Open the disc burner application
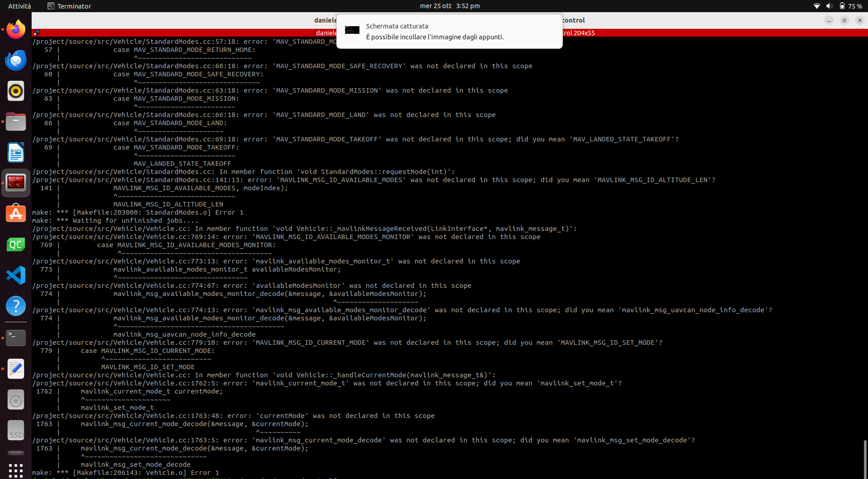Image resolution: width=868 pixels, height=479 pixels. 15,400
